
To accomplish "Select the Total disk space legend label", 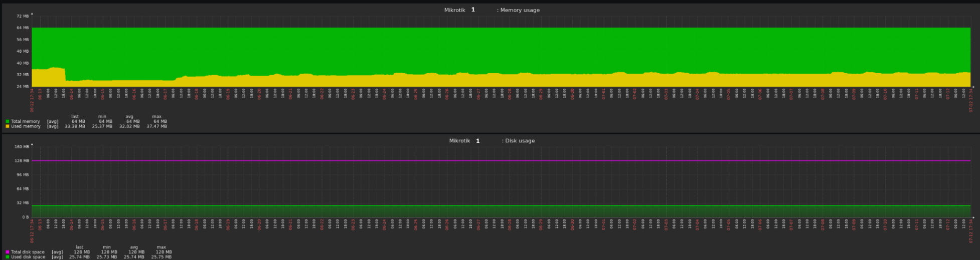I will click(x=28, y=252).
